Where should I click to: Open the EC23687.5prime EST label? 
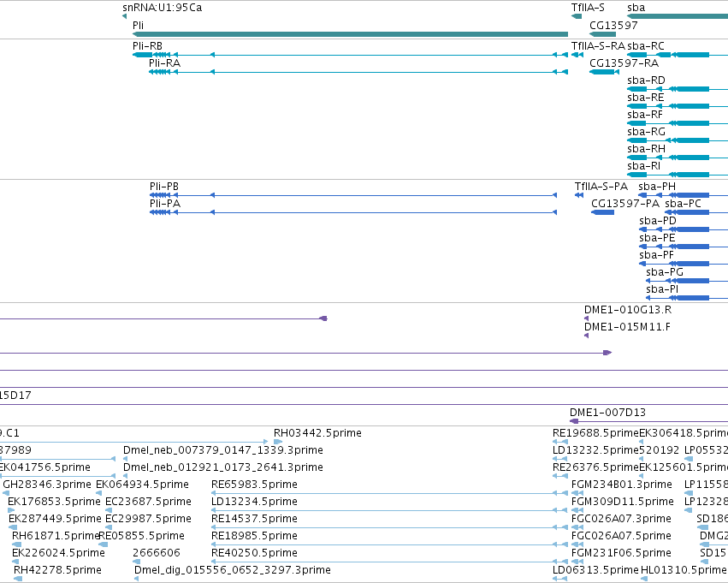[148, 501]
